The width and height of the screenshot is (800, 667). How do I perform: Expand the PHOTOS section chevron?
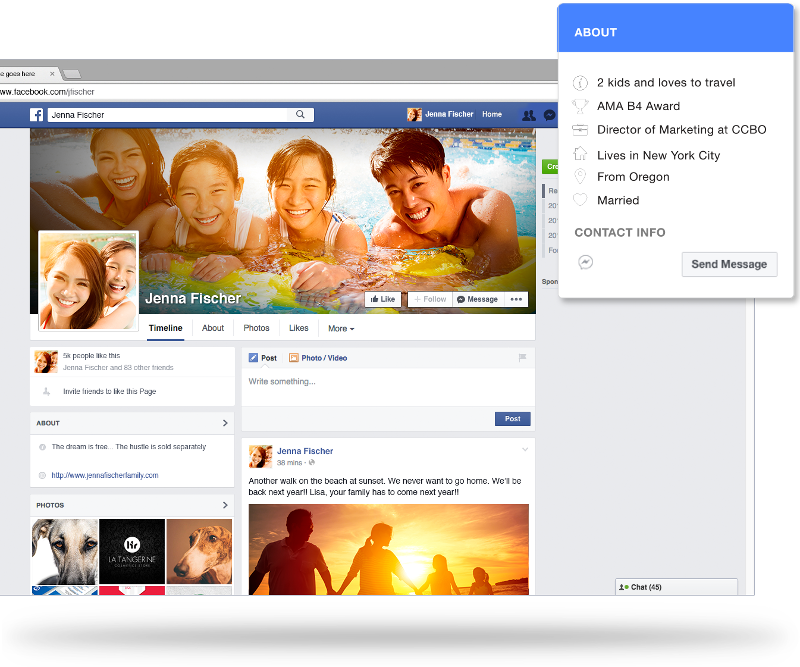tap(225, 505)
